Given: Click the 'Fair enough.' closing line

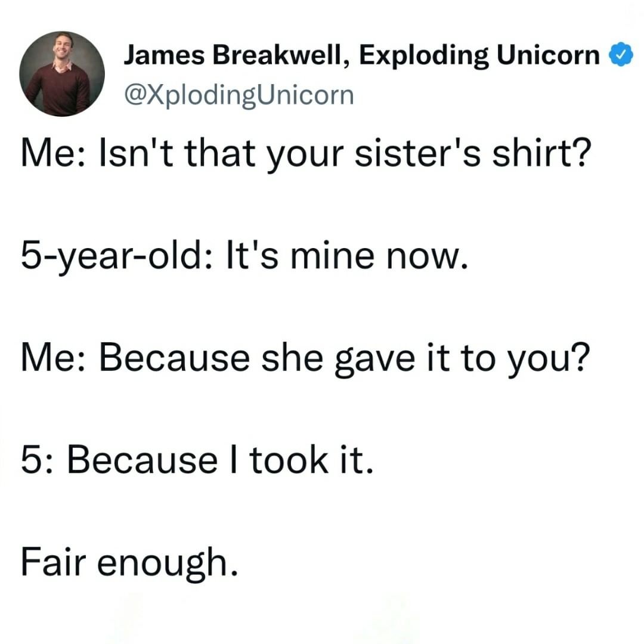Looking at the screenshot, I should [x=129, y=563].
